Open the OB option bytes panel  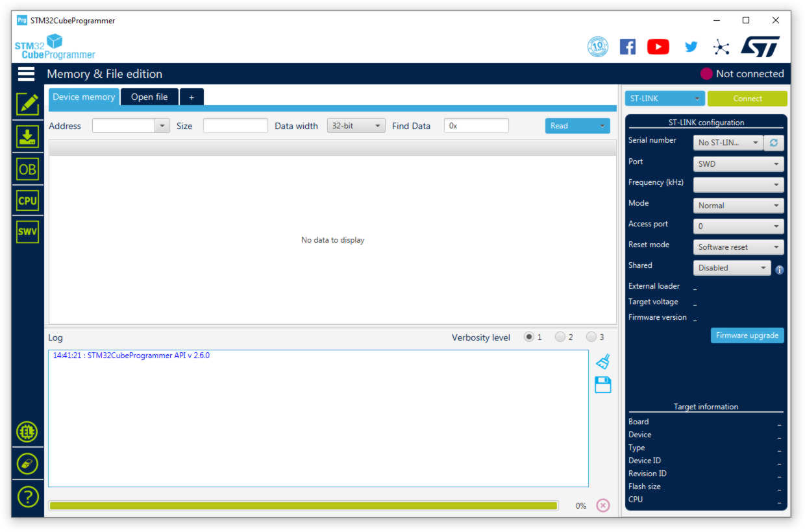point(27,169)
